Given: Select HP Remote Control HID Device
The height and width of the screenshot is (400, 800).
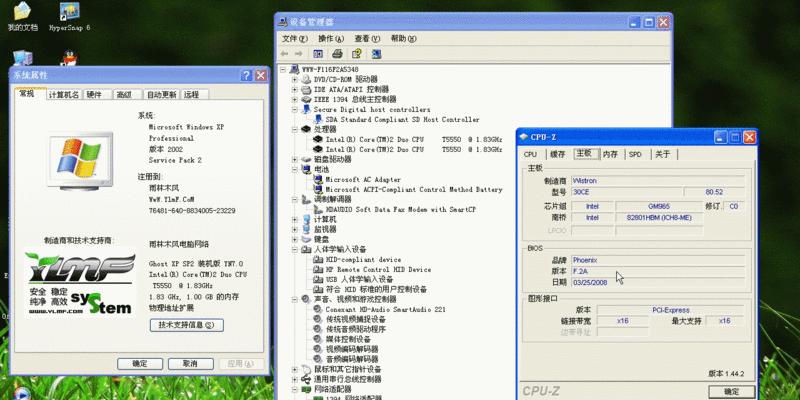Looking at the screenshot, I should [378, 269].
